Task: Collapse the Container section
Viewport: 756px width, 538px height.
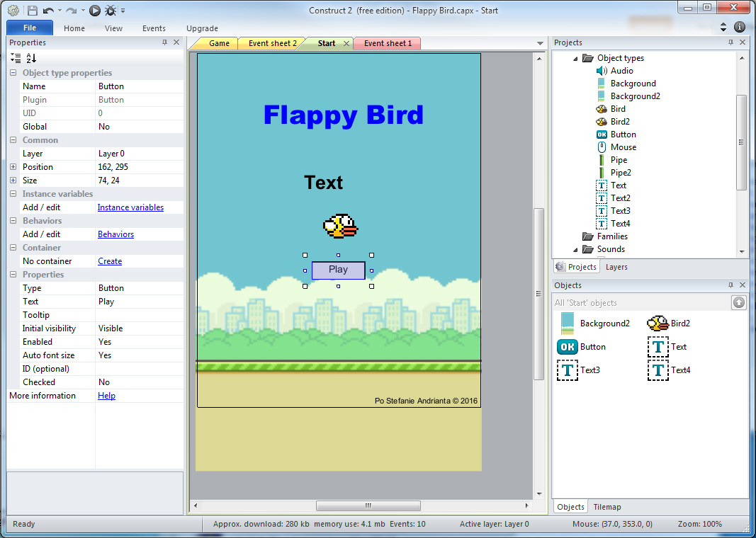Action: pyautogui.click(x=13, y=248)
